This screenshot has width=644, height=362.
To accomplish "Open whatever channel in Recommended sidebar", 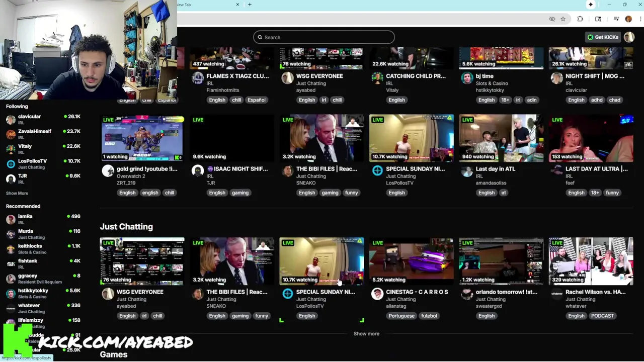I will [x=43, y=308].
